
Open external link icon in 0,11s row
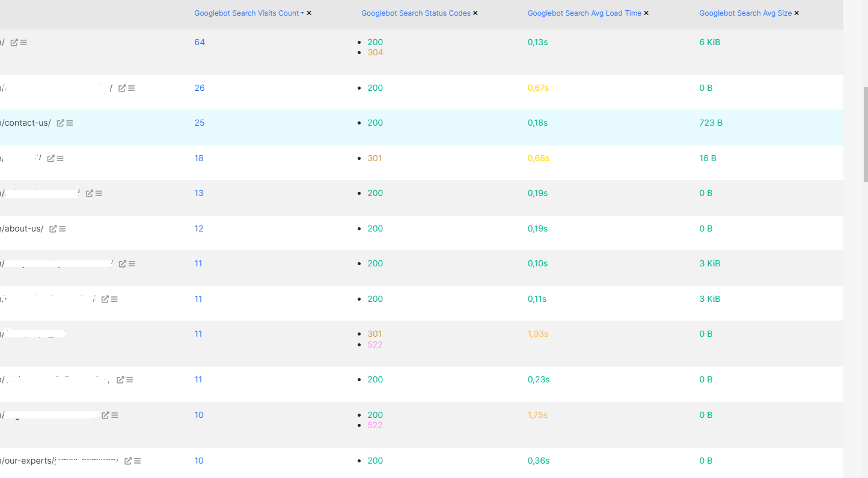point(105,299)
